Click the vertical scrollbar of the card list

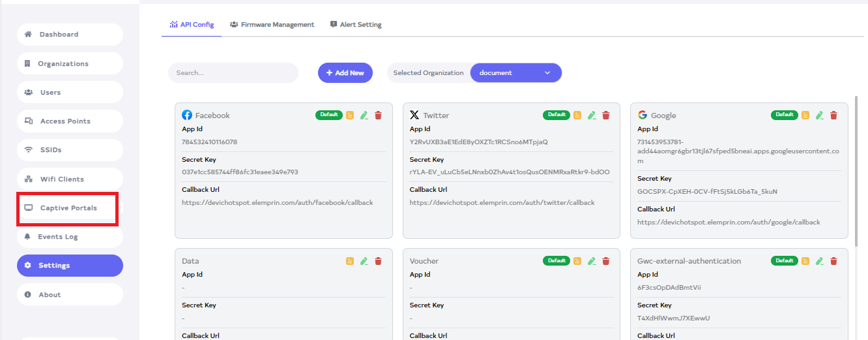pyautogui.click(x=857, y=170)
